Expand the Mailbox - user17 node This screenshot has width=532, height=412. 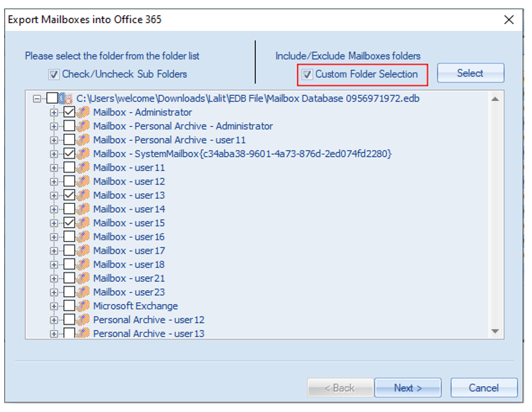coord(53,251)
